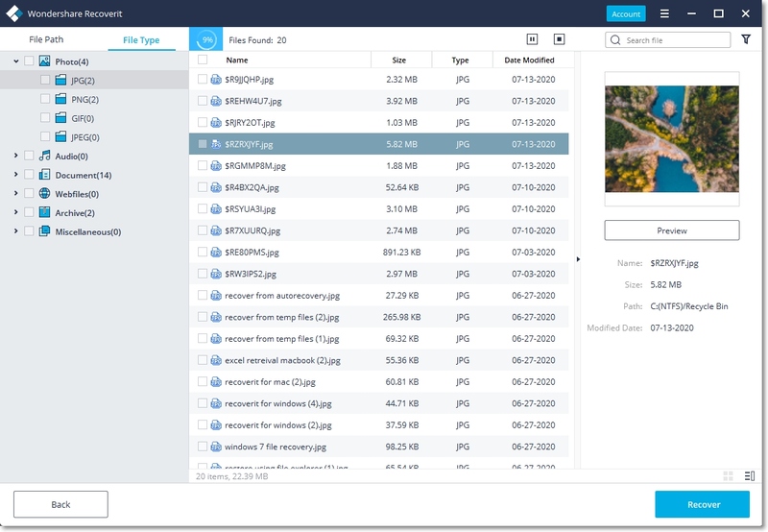The height and width of the screenshot is (532, 768).
Task: Switch to thumbnail grid view icon
Action: point(728,475)
